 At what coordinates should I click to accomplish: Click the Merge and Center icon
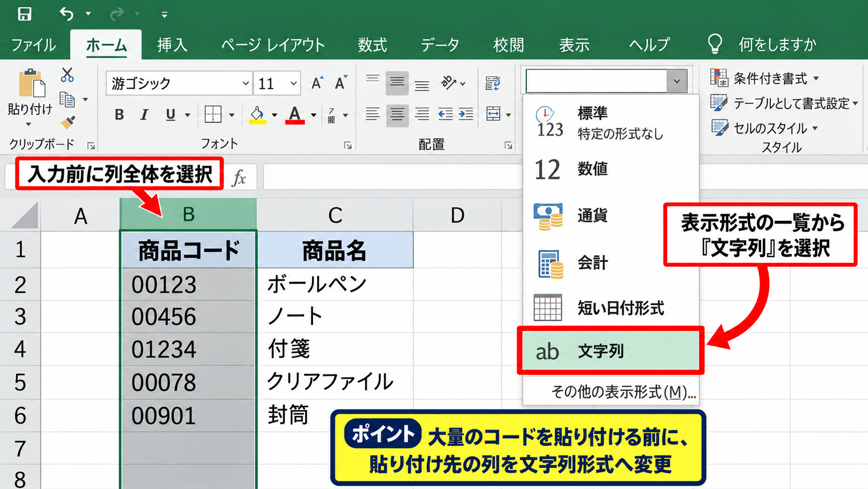pyautogui.click(x=493, y=114)
